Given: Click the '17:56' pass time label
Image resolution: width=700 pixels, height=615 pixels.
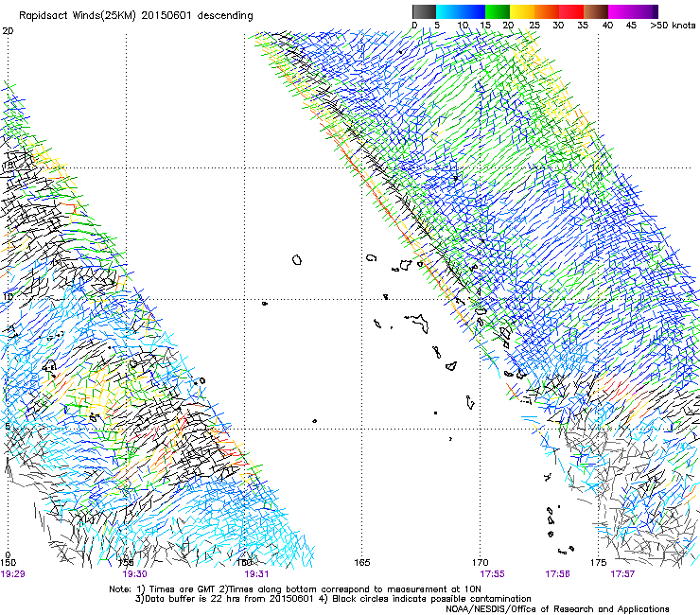Looking at the screenshot, I should (557, 574).
